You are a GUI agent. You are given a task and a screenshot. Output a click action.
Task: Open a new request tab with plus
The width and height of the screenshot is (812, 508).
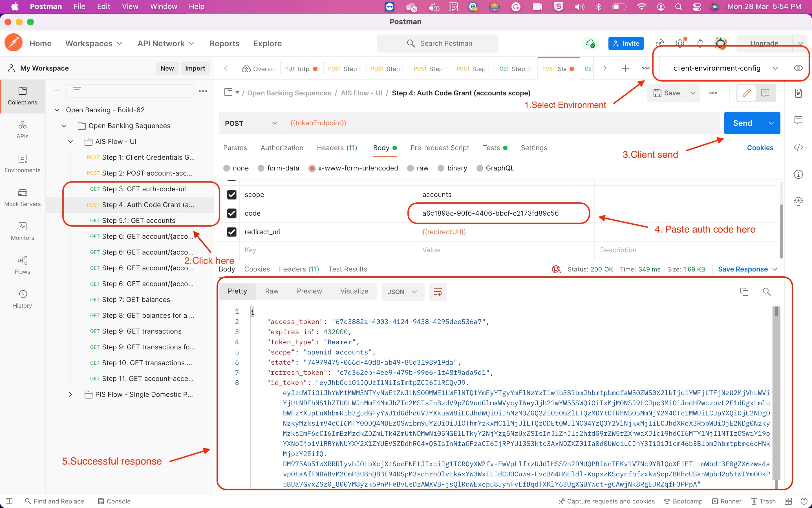coord(625,69)
